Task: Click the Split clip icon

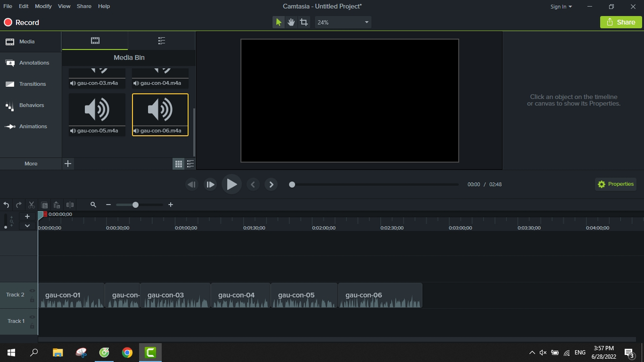Action: (x=70, y=205)
